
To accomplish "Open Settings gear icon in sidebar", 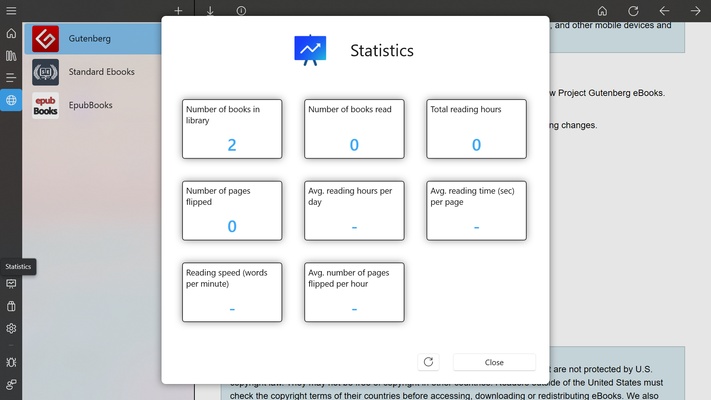I will [x=11, y=328].
